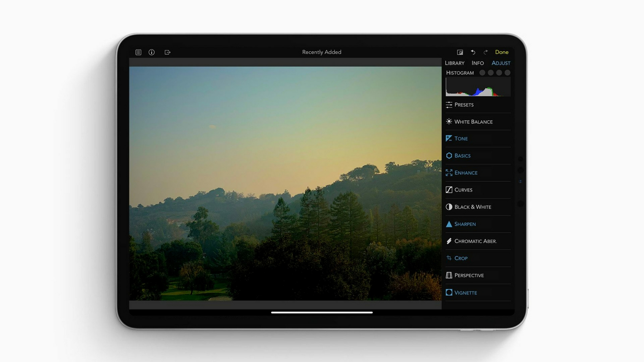Switch to the Info tab
Screen dimensions: 644x362
point(478,62)
